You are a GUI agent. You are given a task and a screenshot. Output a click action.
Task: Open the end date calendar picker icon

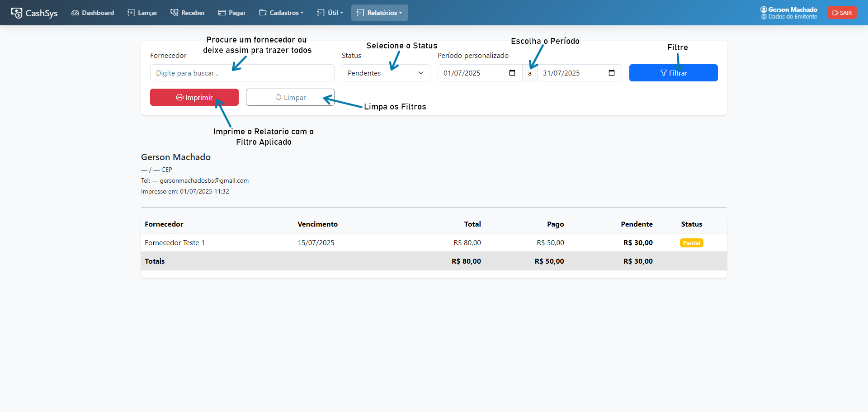612,73
